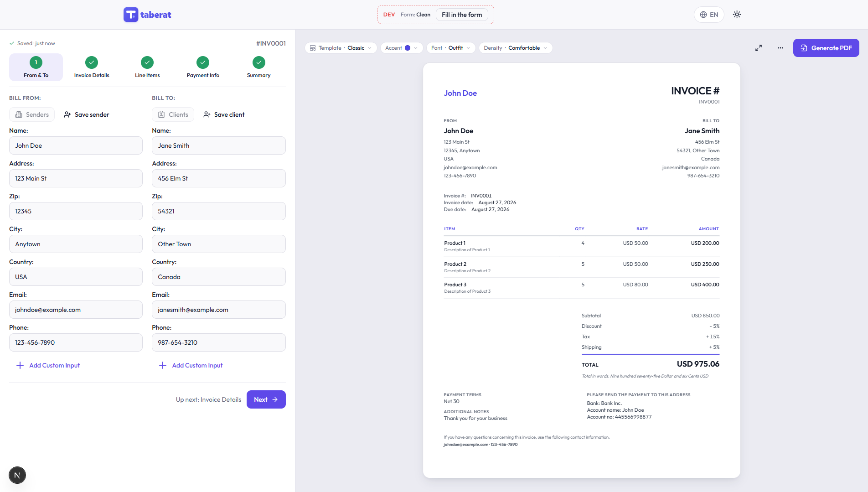The height and width of the screenshot is (492, 868).
Task: Open the Template Classic dropdown
Action: [341, 48]
